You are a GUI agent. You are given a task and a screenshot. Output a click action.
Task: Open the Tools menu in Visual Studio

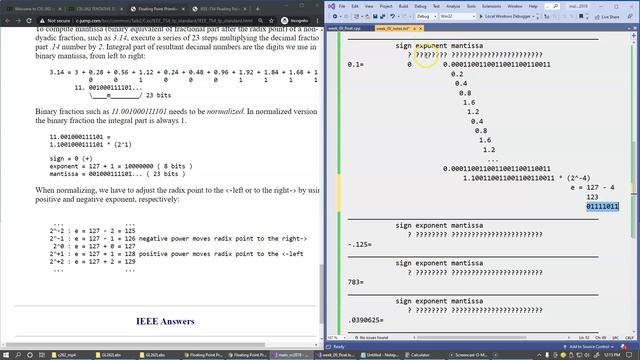[x=471, y=6]
